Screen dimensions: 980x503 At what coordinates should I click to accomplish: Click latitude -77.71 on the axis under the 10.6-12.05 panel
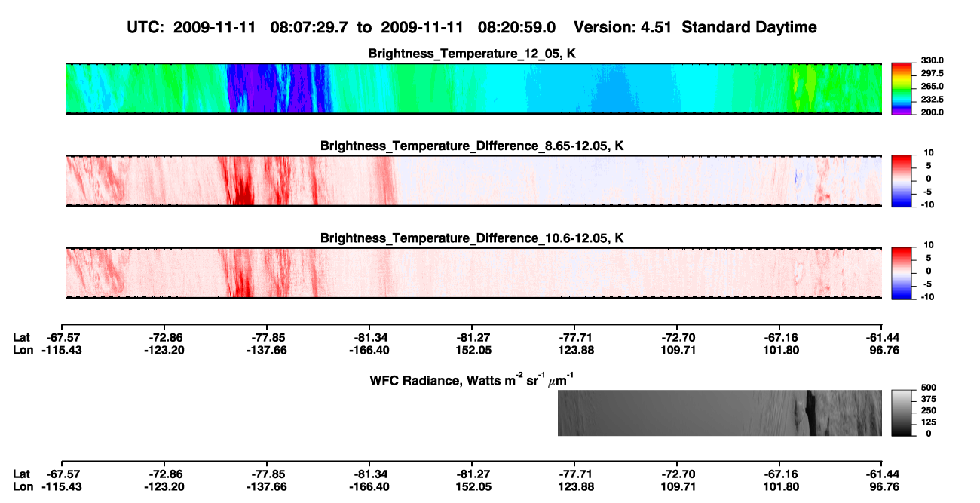574,337
